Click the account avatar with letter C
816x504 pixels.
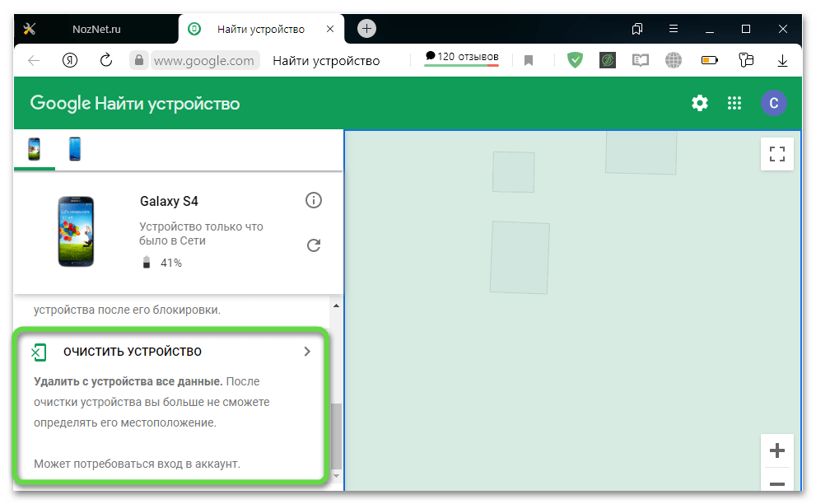[x=773, y=103]
